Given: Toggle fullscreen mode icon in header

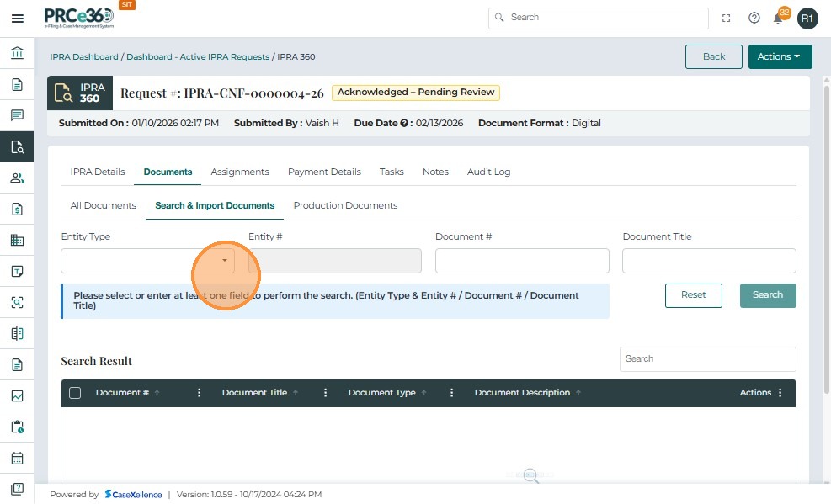Looking at the screenshot, I should 726,18.
